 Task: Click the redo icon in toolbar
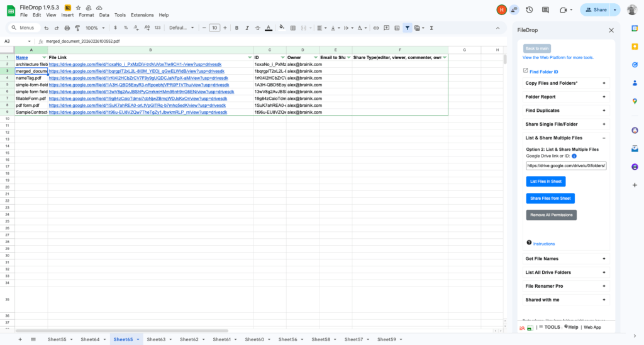tap(57, 28)
